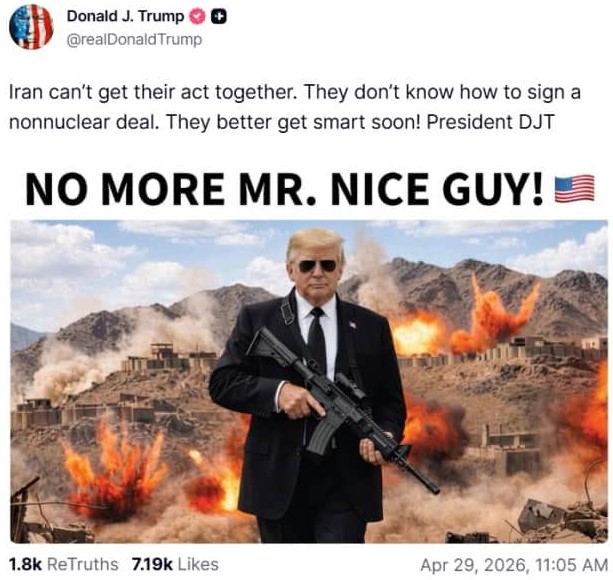Screen dimensions: 613x580
Task: Click the flag lapel pin on the suit
Action: [353, 324]
